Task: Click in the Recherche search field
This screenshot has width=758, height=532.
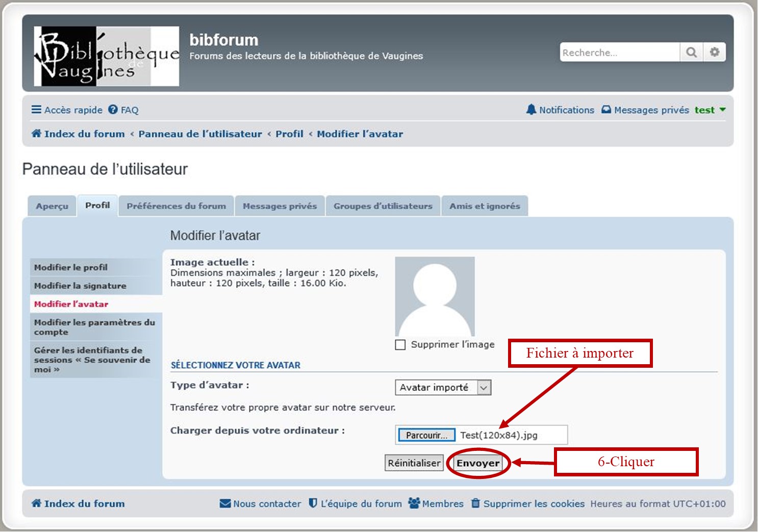Action: tap(619, 53)
